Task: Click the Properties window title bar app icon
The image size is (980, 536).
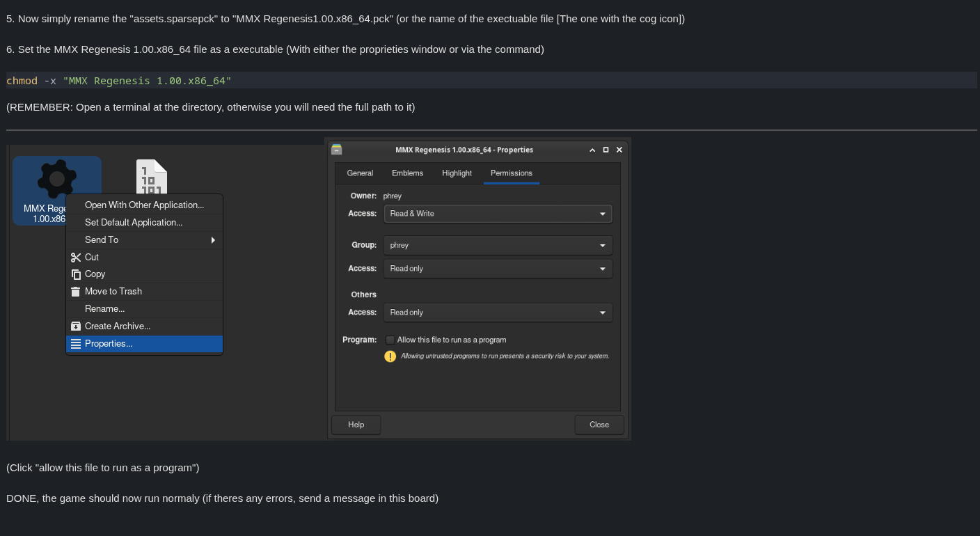Action: (x=337, y=150)
